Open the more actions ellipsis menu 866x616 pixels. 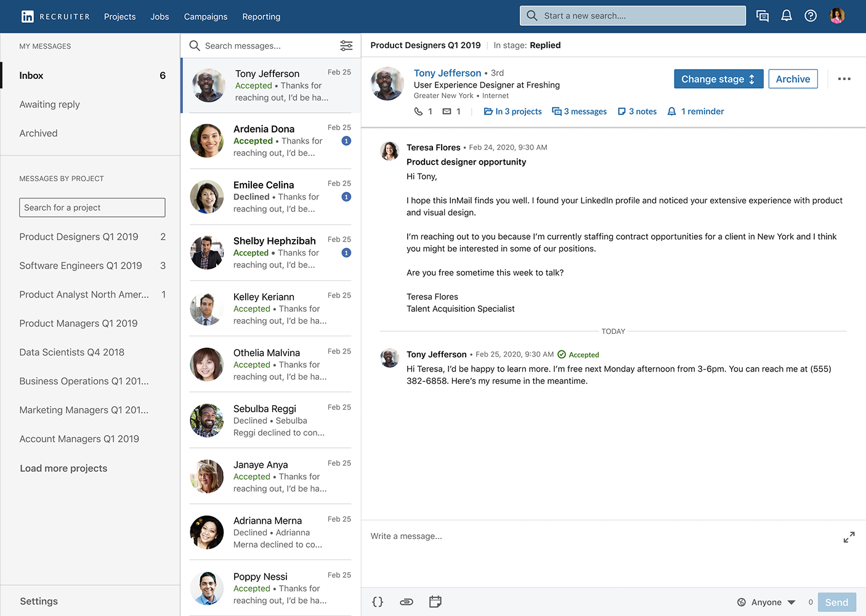coord(844,79)
